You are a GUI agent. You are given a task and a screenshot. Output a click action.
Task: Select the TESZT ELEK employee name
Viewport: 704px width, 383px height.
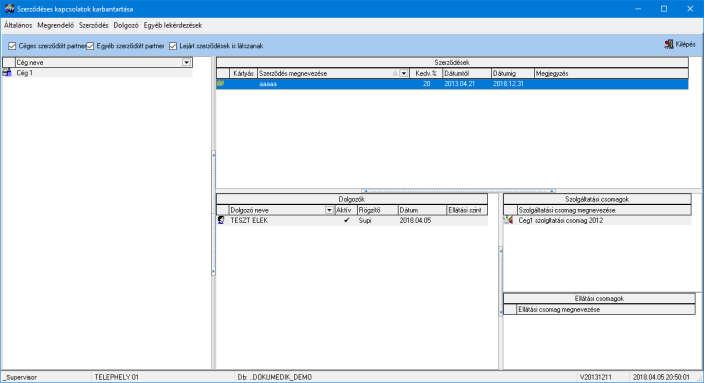click(249, 220)
